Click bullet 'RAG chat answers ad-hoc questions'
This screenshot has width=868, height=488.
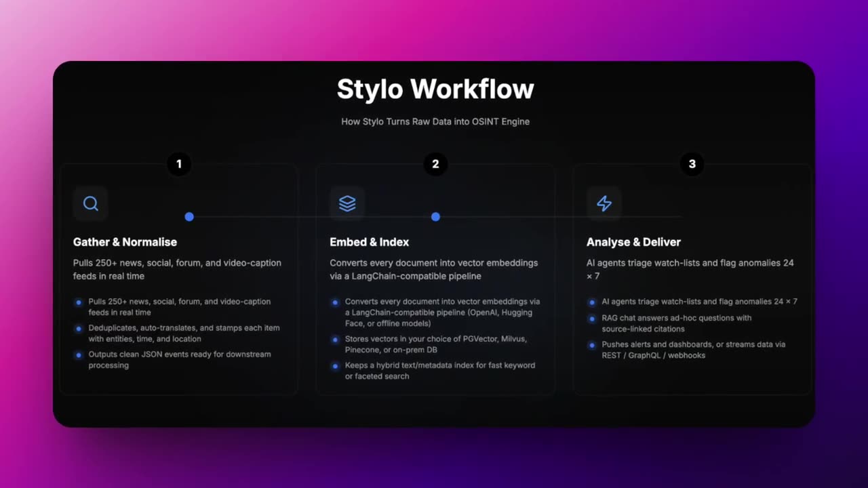tap(677, 323)
